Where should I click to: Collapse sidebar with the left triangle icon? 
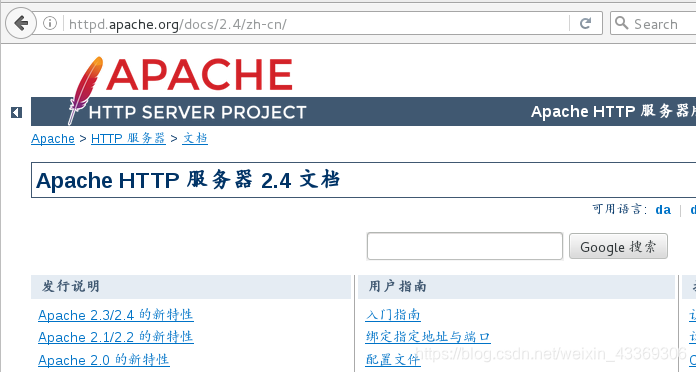[16, 113]
